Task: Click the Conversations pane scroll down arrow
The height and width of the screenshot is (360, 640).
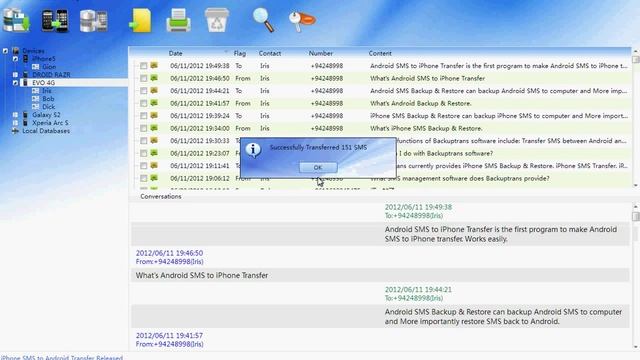Action: (x=636, y=347)
